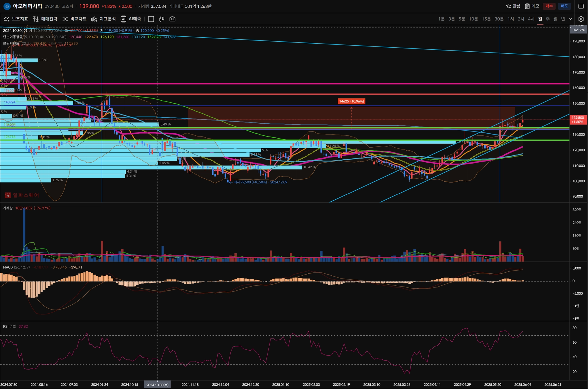Toggle the square fullscreen layout icon

[151, 19]
